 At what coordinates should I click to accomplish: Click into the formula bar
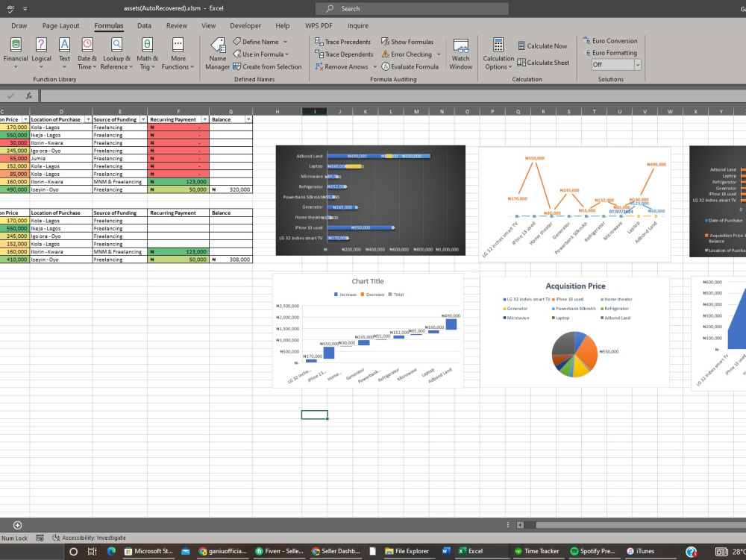(393, 96)
